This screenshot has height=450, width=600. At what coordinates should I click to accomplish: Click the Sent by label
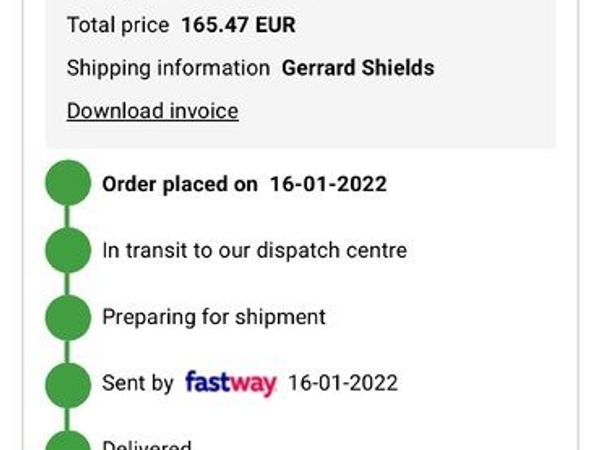click(138, 383)
